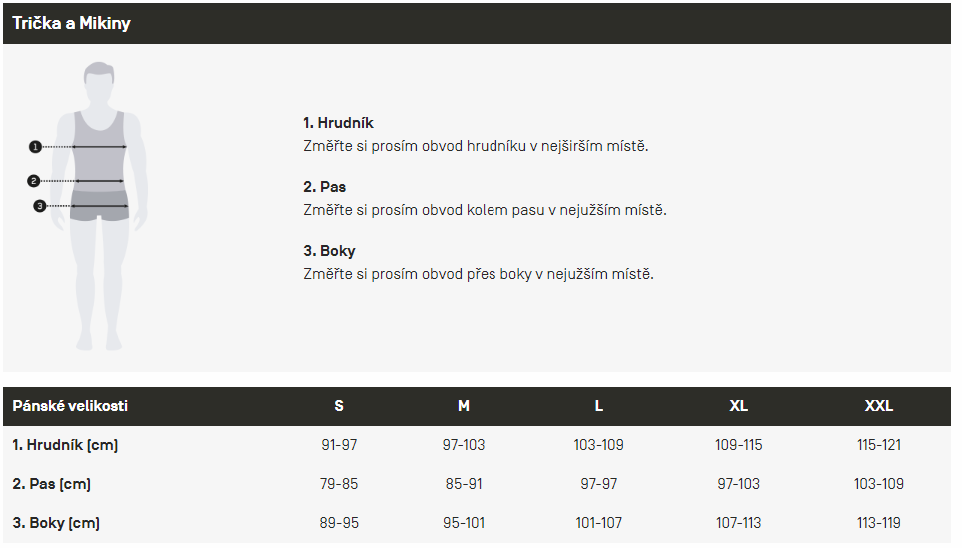Viewport: 962px width, 548px height.
Task: Click the 91-97 chest value for size S
Action: 339,445
